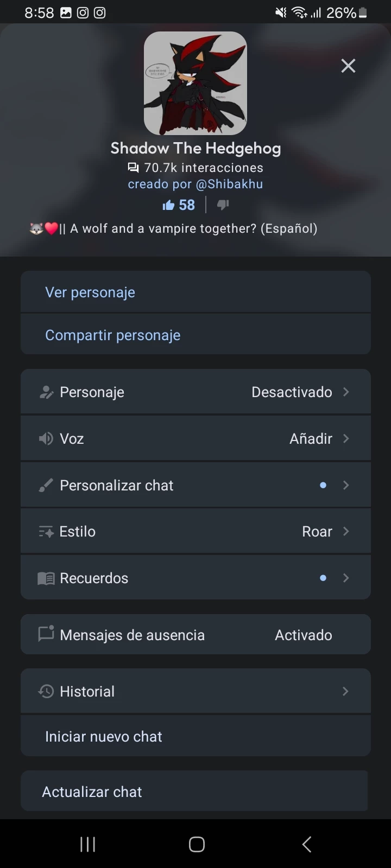Screen dimensions: 391x868
Task: Tap the thumbs up like icon
Action: (x=168, y=205)
